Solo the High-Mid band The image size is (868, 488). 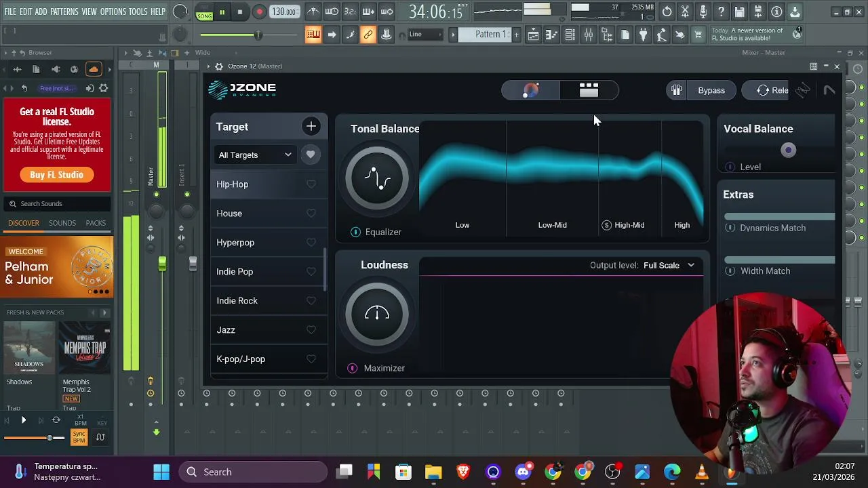[x=607, y=225]
